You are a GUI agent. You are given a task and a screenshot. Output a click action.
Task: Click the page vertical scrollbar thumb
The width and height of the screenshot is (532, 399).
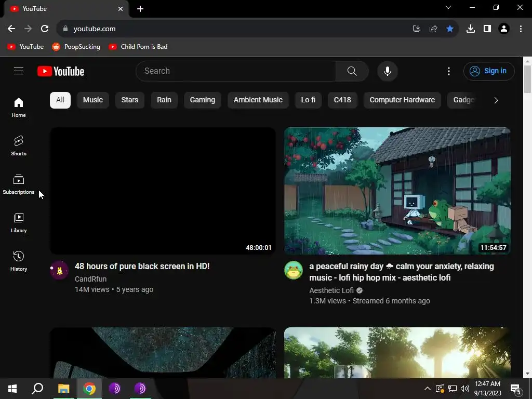pyautogui.click(x=527, y=79)
